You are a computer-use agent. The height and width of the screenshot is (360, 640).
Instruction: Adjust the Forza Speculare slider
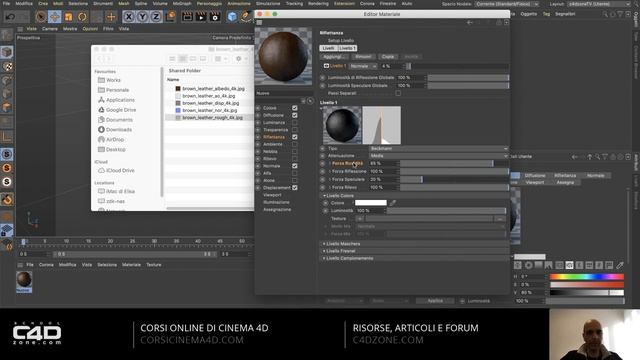point(454,179)
